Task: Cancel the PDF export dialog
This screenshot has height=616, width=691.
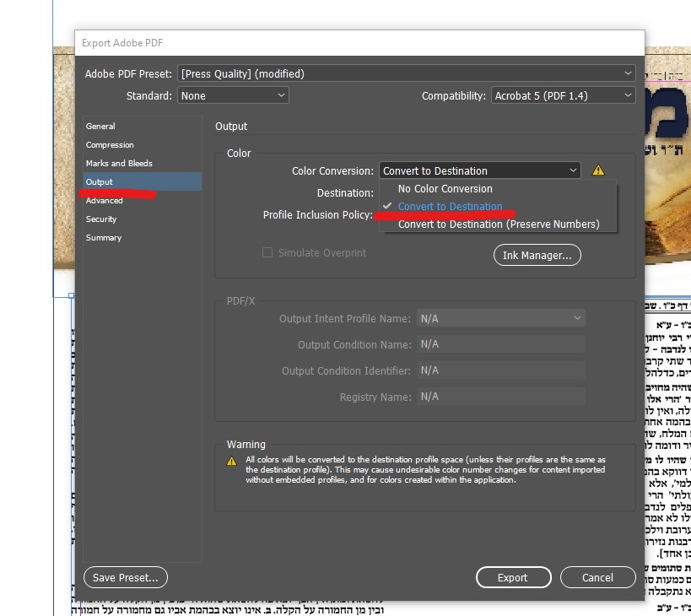Action: (597, 577)
